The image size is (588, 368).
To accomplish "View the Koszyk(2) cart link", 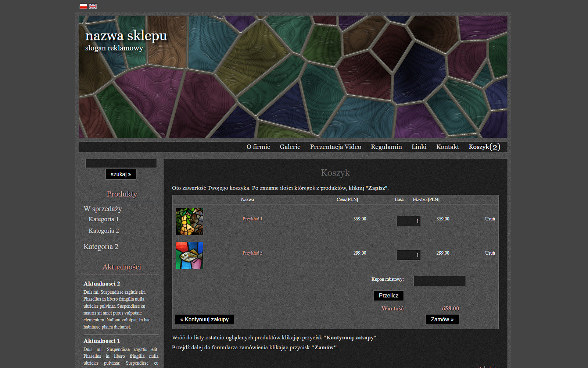I will [x=484, y=147].
